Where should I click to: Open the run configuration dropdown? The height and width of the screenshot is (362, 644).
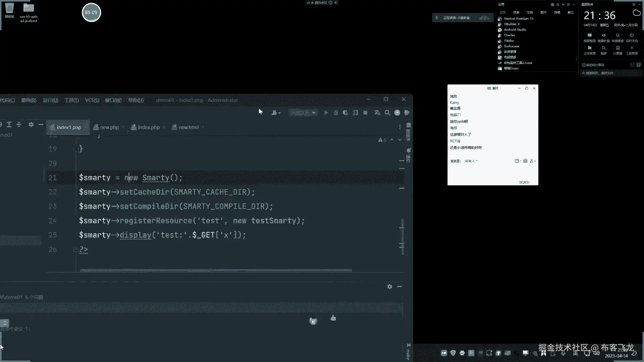point(303,113)
